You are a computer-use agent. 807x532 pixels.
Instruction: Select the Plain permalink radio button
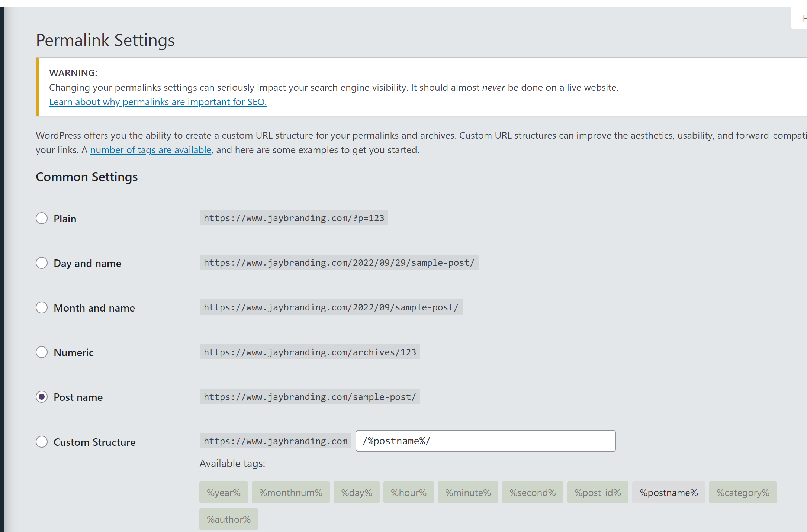click(x=42, y=218)
